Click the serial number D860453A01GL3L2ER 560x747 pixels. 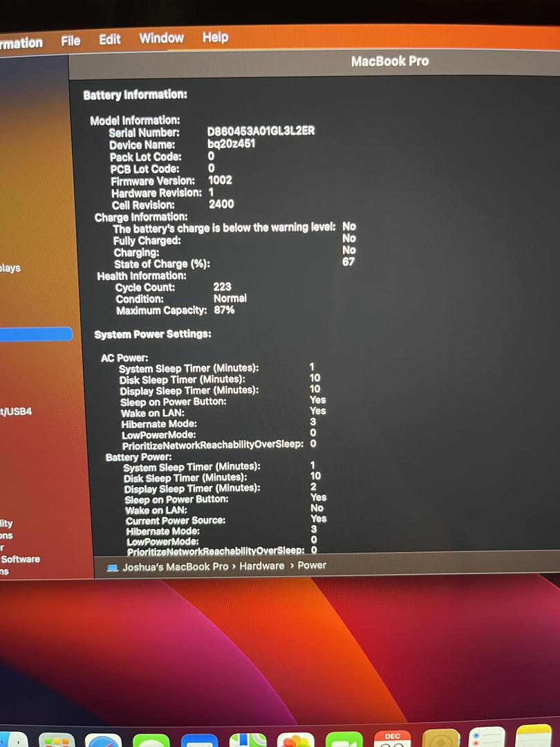[x=261, y=131]
